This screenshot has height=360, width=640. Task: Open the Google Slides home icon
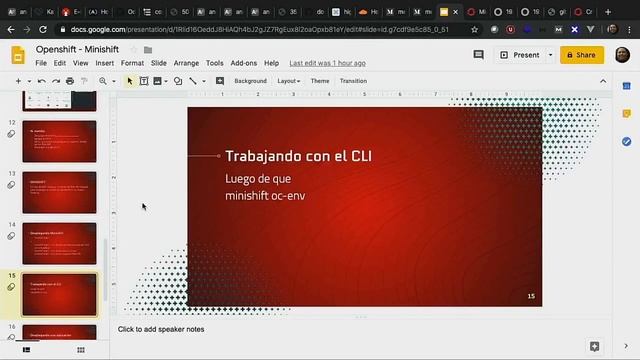point(18,55)
